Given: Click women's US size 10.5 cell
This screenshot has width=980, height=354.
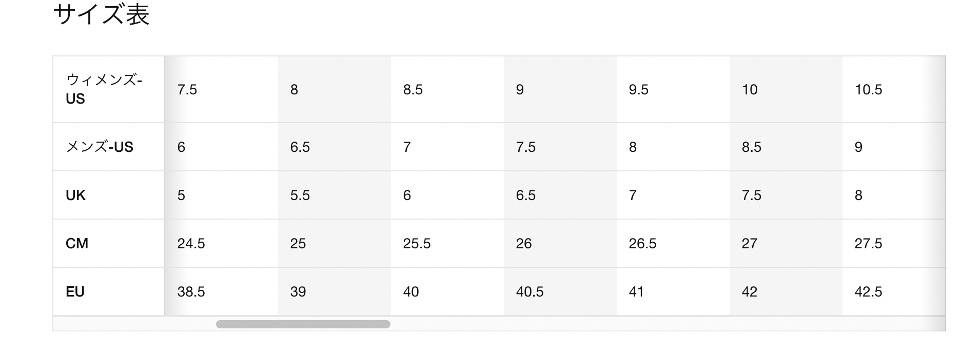Looking at the screenshot, I should 894,89.
